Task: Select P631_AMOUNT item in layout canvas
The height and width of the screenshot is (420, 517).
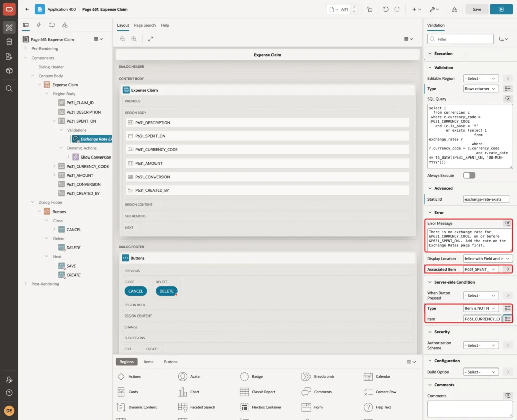Action: 268,163
